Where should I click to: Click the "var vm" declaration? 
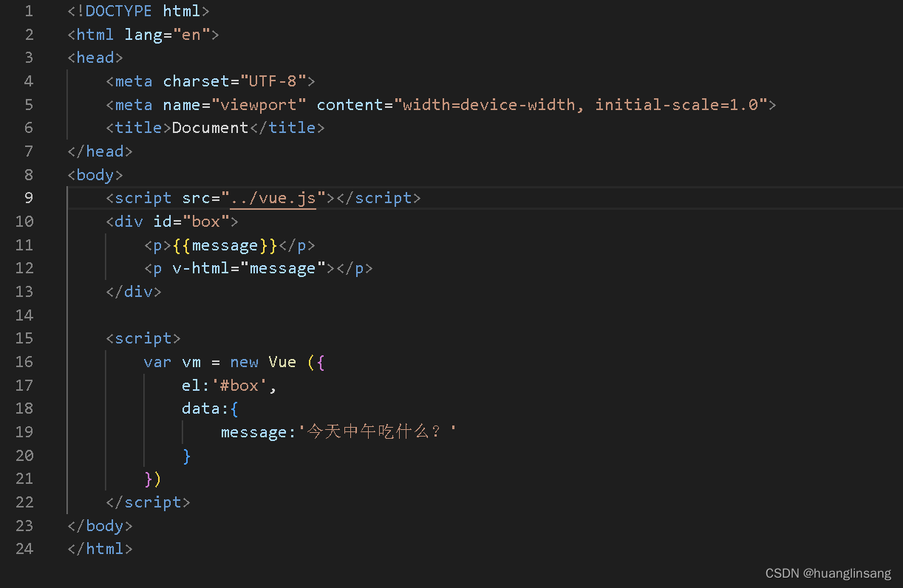(x=172, y=362)
